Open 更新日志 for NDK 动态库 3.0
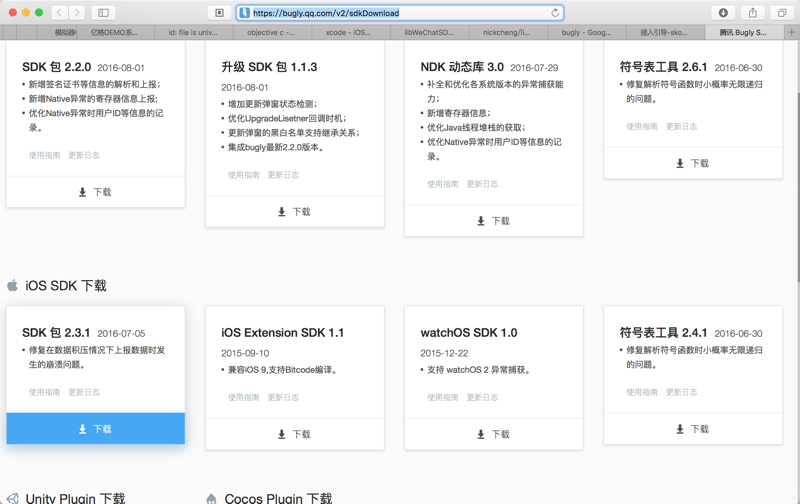The width and height of the screenshot is (800, 504). click(x=482, y=184)
